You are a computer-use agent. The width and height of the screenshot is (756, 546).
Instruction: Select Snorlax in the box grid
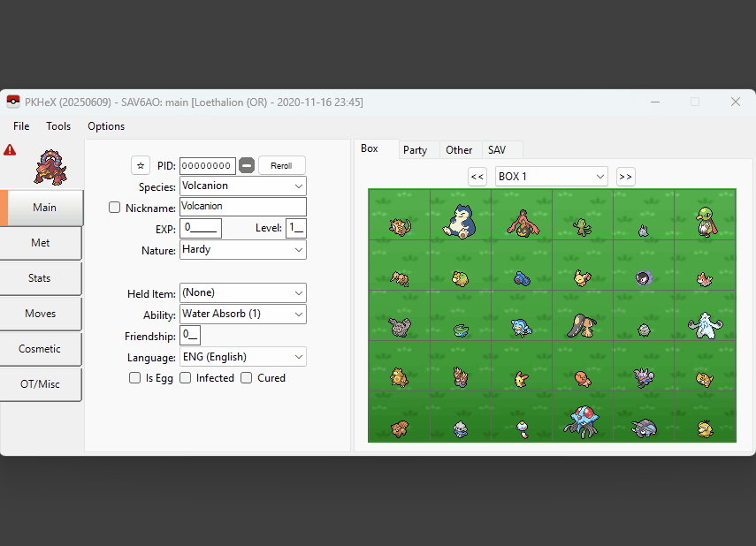461,215
